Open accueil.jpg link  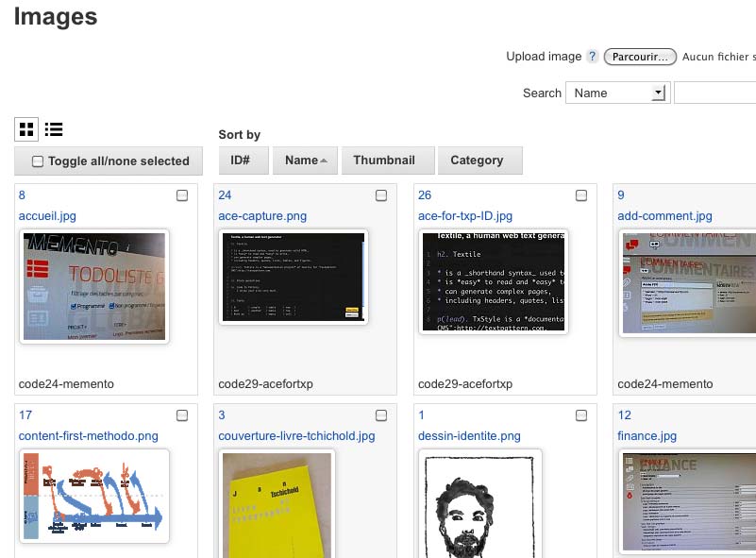point(47,216)
